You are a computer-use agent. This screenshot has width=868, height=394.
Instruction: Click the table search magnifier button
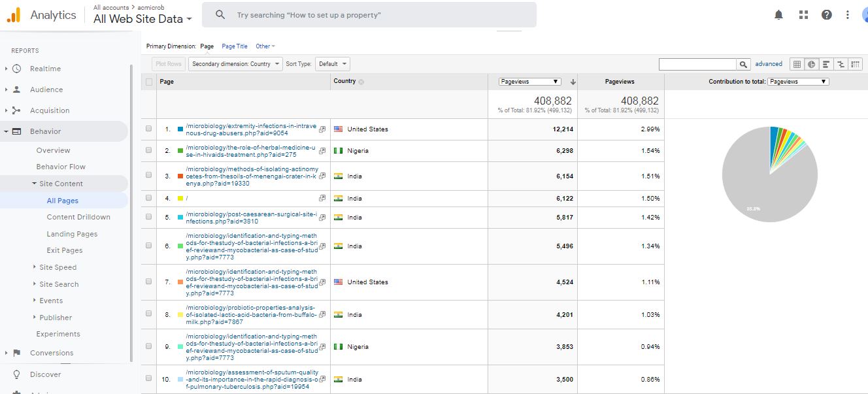point(743,64)
